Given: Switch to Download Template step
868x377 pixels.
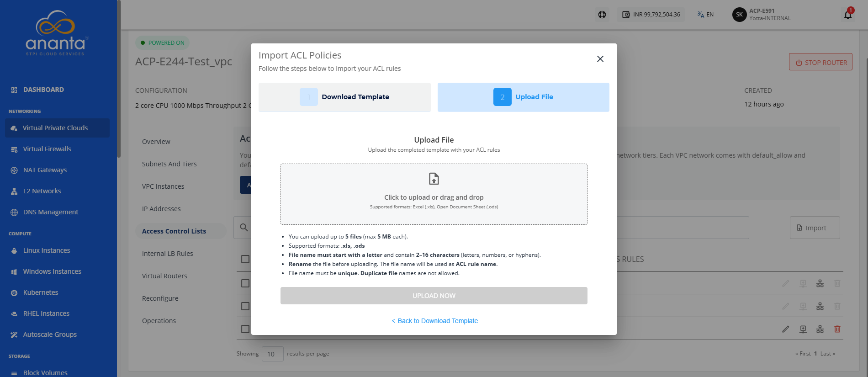Looking at the screenshot, I should pos(344,97).
